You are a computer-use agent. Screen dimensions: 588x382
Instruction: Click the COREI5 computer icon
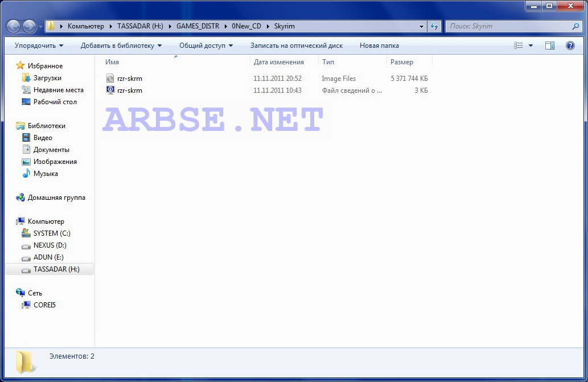tap(26, 305)
